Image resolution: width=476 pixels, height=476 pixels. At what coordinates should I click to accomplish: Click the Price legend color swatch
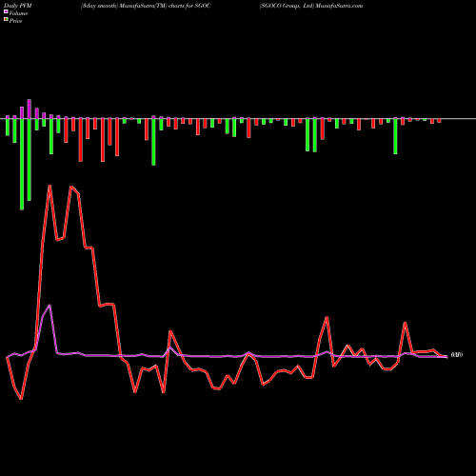pyautogui.click(x=6, y=20)
